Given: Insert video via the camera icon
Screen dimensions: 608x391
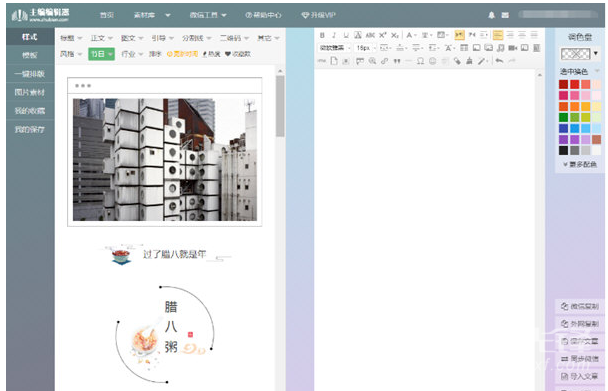Looking at the screenshot, I should coord(513,48).
